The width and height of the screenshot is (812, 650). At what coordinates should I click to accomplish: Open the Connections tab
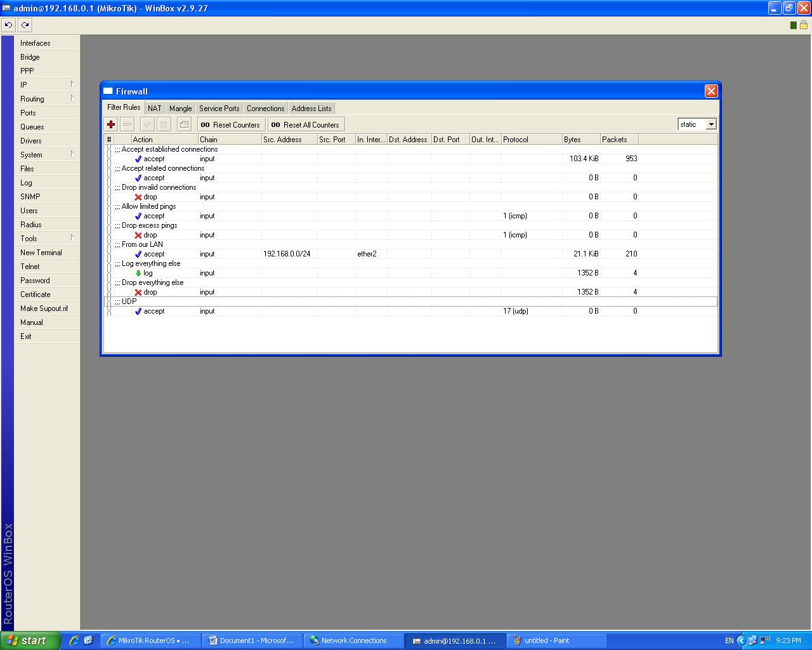coord(266,109)
